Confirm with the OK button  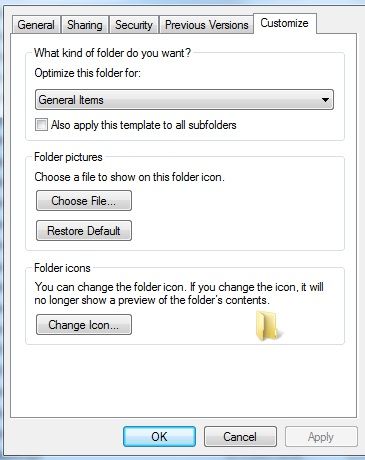pos(159,437)
